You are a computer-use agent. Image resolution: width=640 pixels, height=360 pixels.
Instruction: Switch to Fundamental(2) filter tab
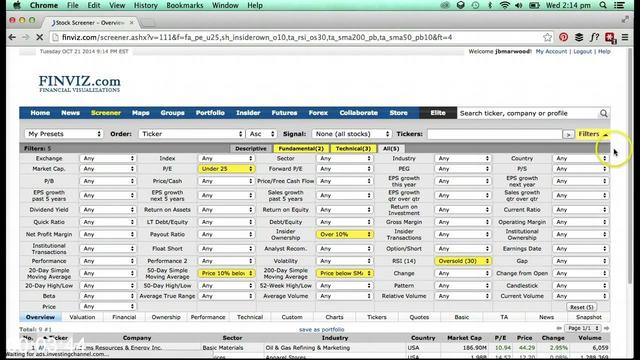[x=301, y=149]
